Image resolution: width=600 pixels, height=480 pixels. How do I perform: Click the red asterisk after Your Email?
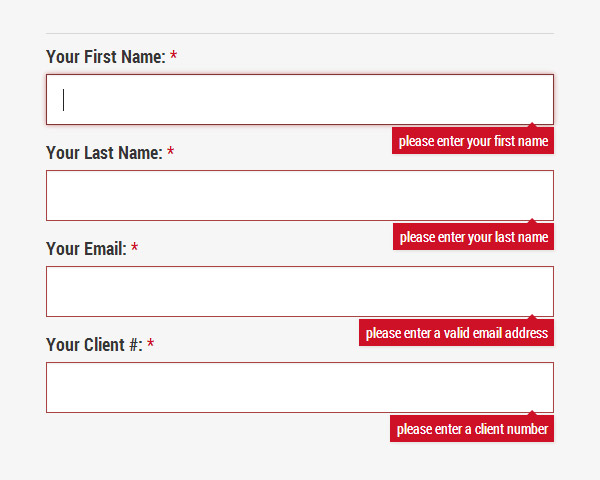(135, 247)
